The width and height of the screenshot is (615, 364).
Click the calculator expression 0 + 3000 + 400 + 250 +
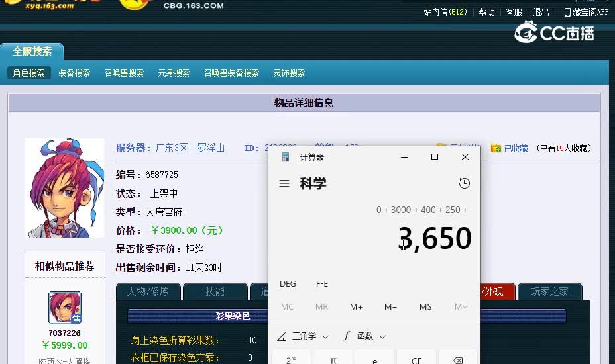click(421, 210)
